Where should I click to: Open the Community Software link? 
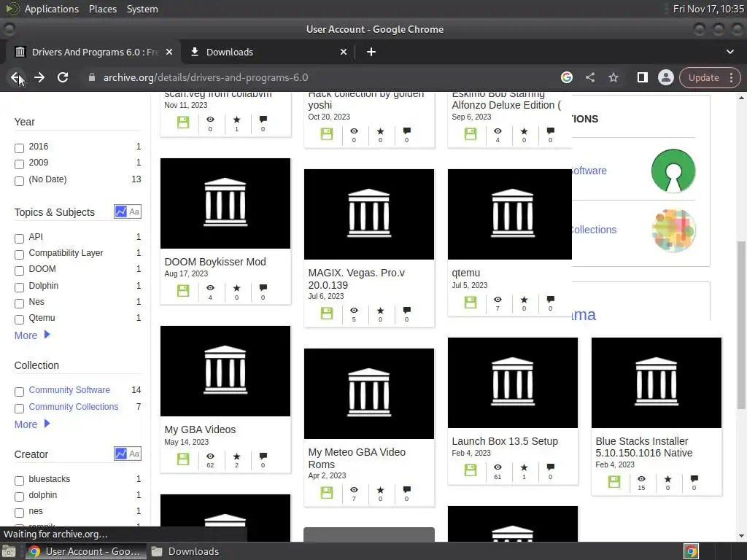tap(69, 390)
